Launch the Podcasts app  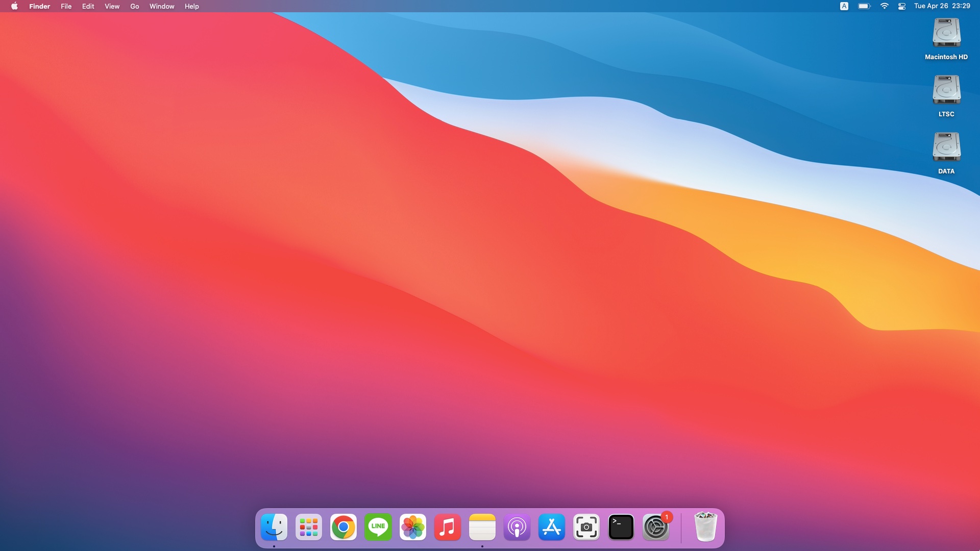point(517,527)
